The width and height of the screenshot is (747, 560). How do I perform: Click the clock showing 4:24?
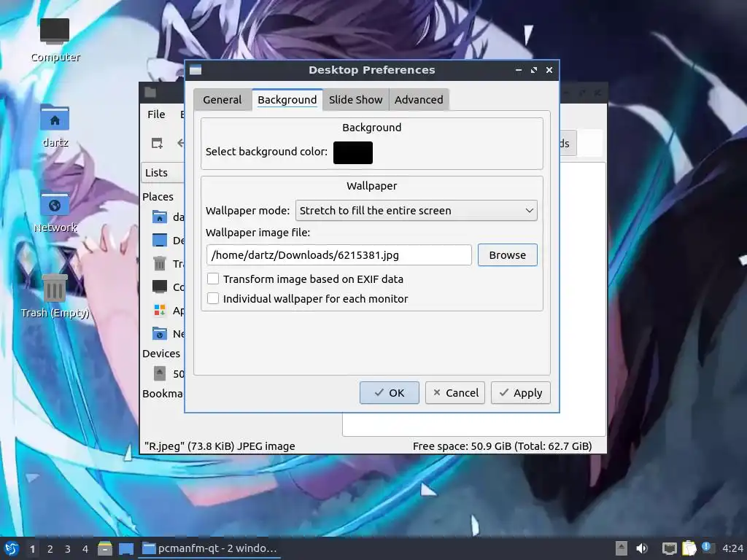coord(732,548)
